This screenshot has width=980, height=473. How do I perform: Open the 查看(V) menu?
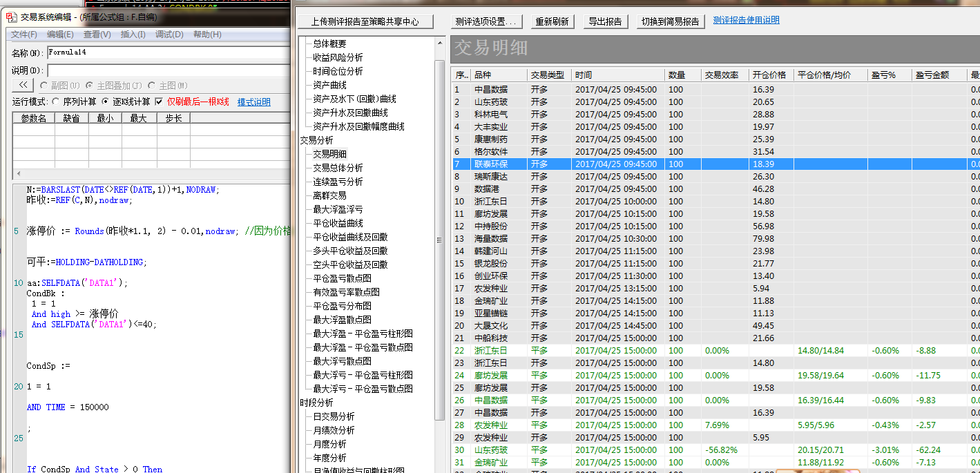(97, 35)
